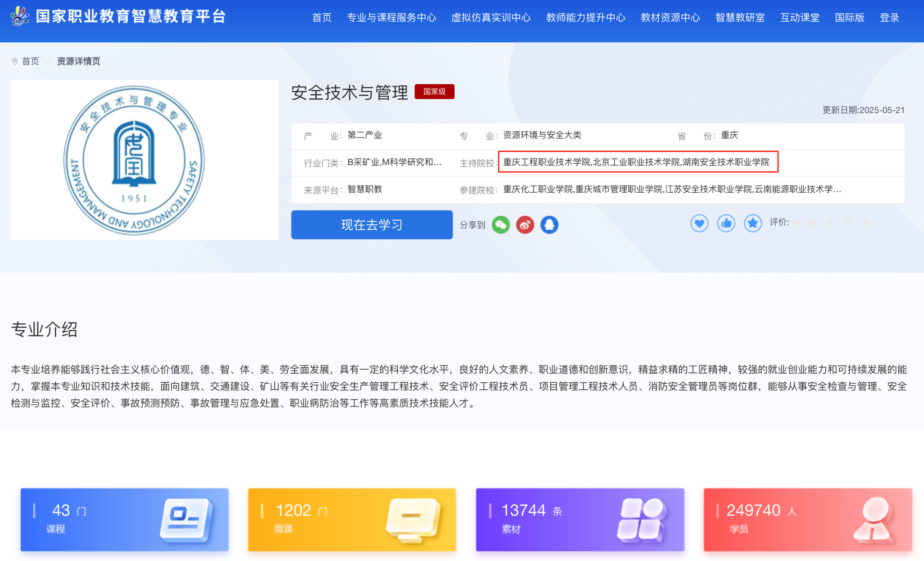Open 互动课堂 menu
This screenshot has width=924, height=561.
click(799, 18)
